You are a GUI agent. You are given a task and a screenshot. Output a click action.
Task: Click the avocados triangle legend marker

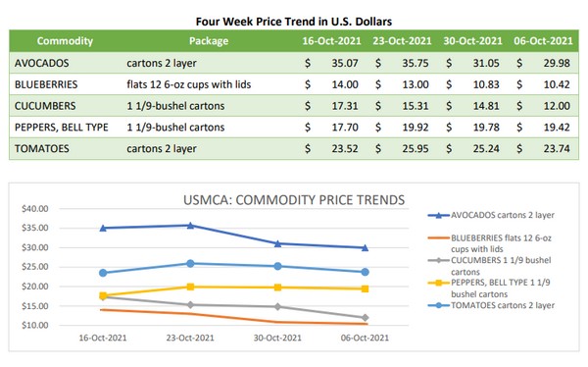(x=438, y=215)
